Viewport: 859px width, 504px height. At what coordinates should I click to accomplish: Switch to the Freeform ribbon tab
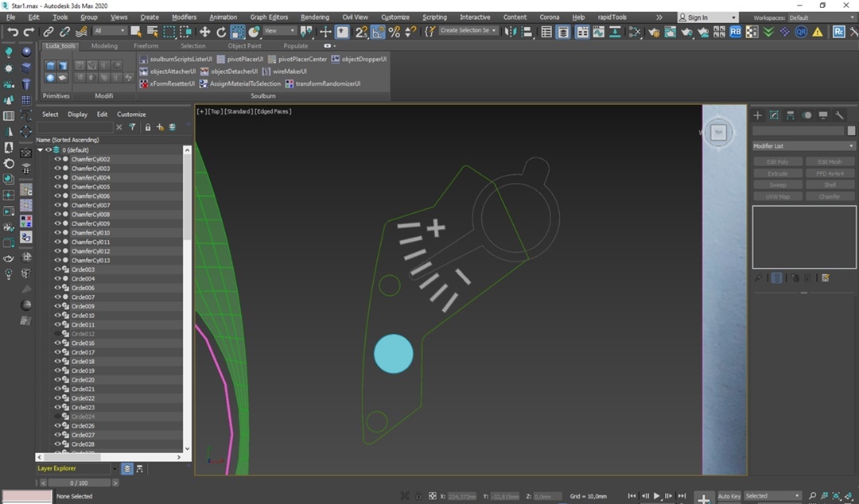146,46
